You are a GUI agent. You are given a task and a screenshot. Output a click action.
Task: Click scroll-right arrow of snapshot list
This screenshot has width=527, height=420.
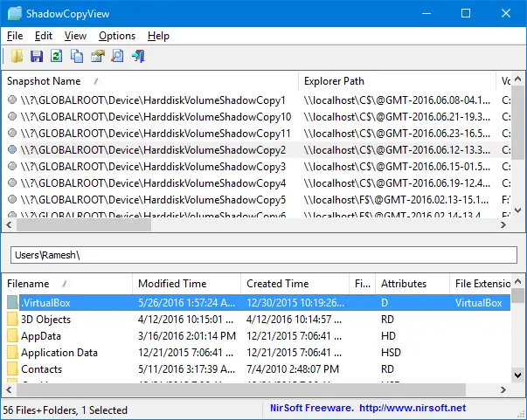pos(503,225)
